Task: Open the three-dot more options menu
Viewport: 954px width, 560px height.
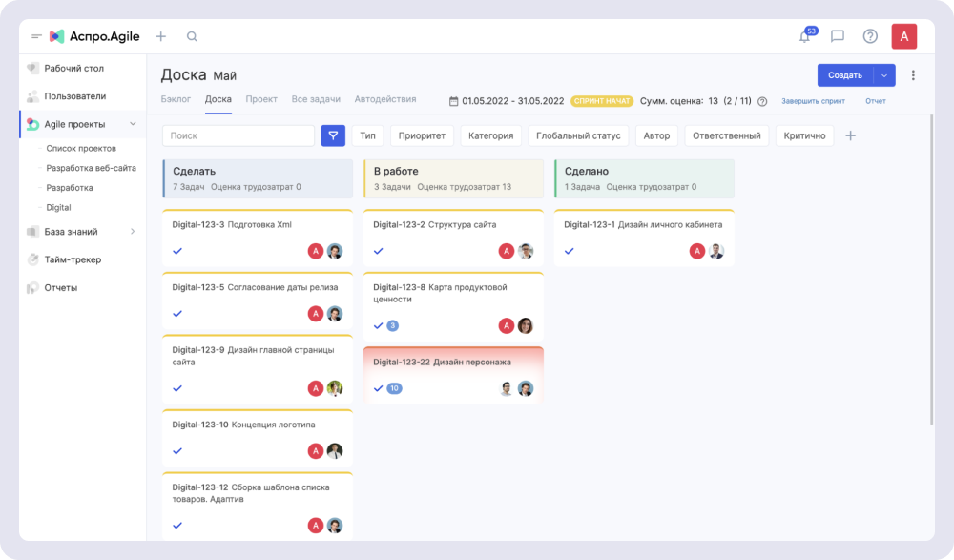Action: tap(913, 75)
